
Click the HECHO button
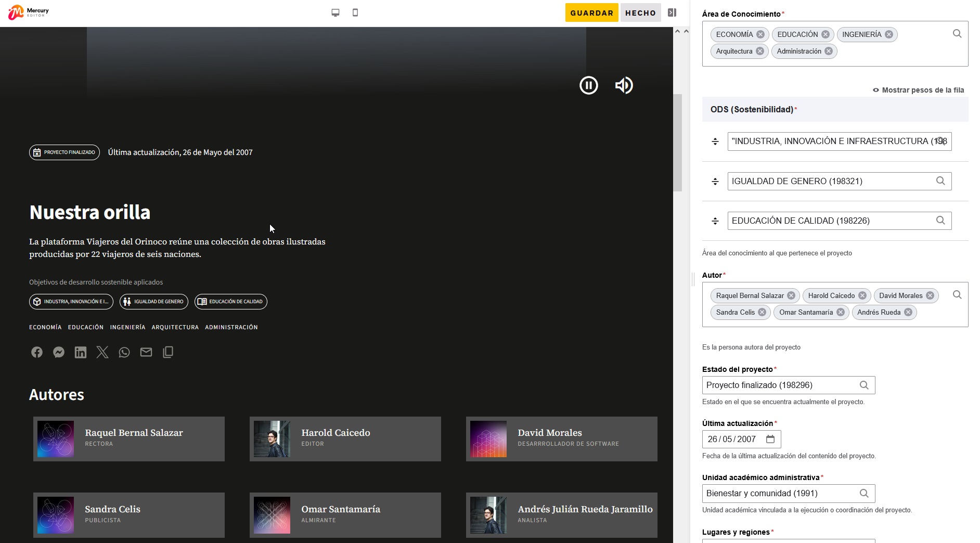(x=640, y=13)
